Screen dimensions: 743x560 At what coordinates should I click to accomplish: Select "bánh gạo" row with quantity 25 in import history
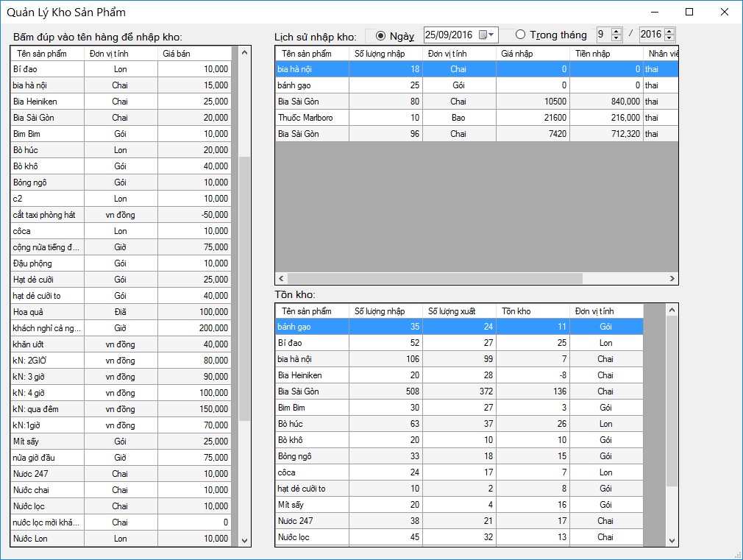tap(477, 85)
